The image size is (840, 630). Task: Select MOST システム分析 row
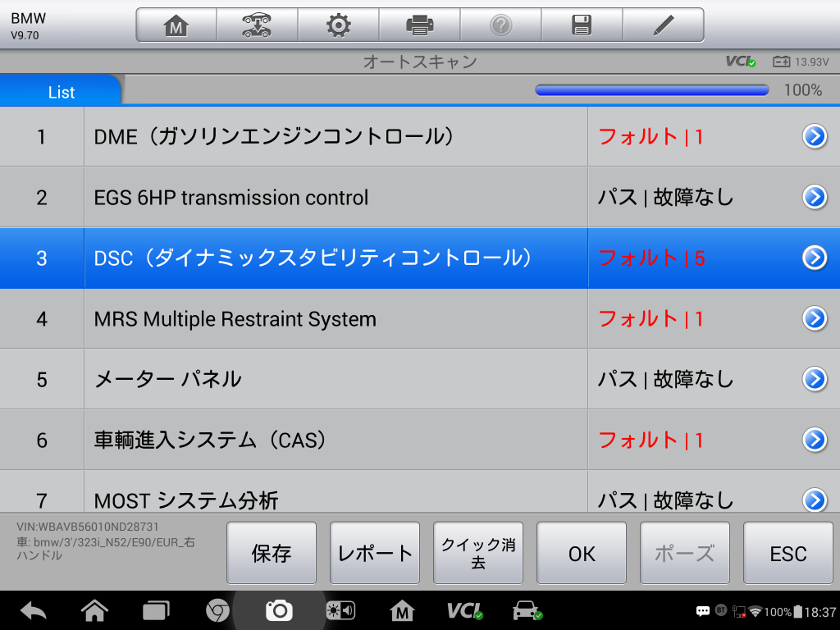click(420, 492)
